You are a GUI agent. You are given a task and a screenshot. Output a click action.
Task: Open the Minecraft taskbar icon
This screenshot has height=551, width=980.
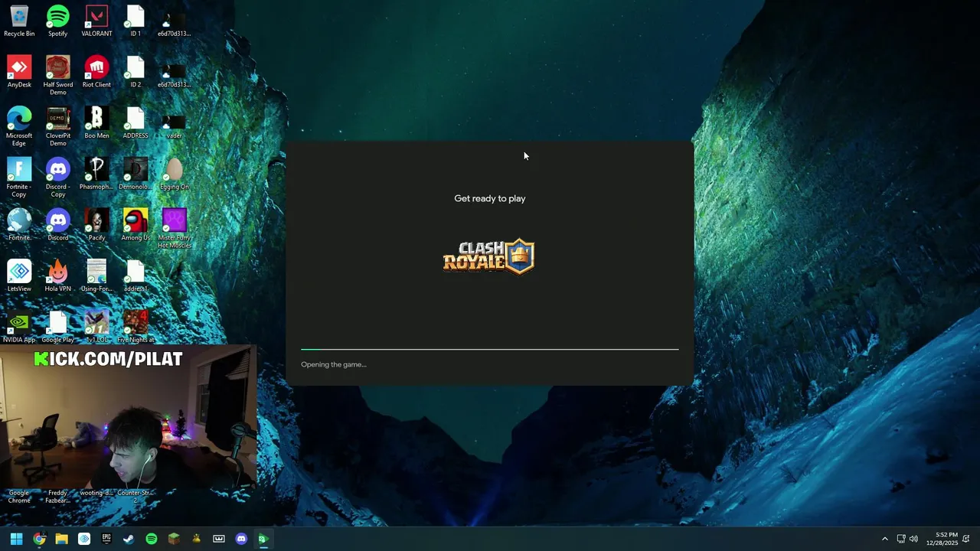[174, 539]
